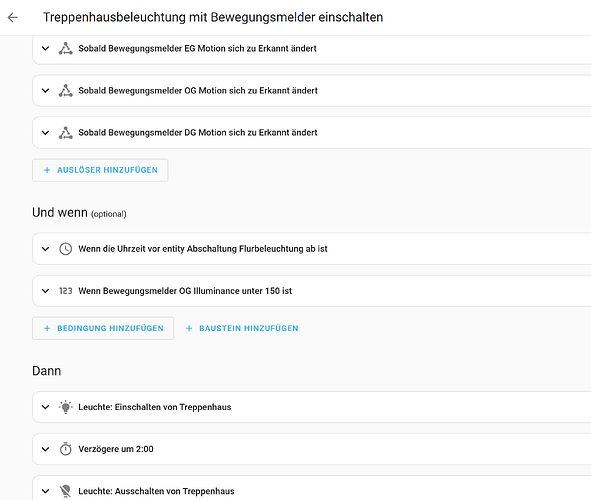
Task: Expand the Uhrzeit Abschaltung Flurbeleuchtung condition
Action: (46, 249)
